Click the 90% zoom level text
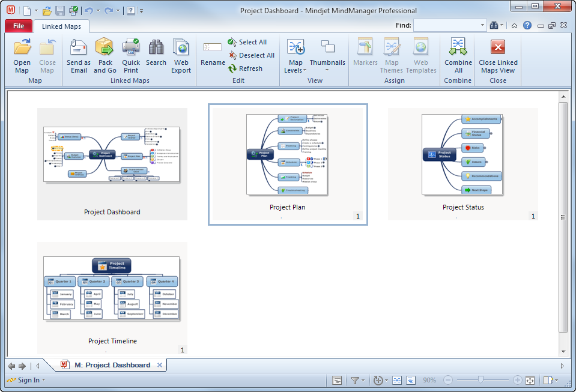Image resolution: width=576 pixels, height=392 pixels. pyautogui.click(x=429, y=380)
